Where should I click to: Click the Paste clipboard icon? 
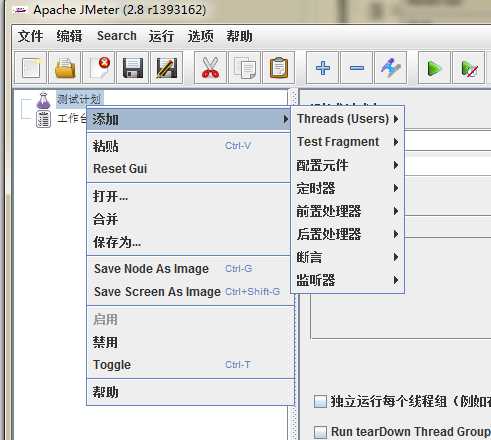(279, 68)
